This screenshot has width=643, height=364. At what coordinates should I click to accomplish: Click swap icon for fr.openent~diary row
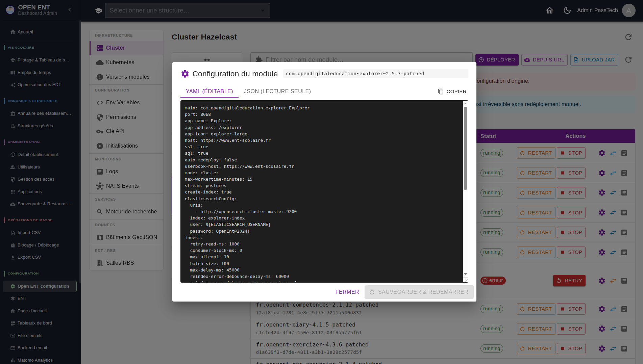coord(613,329)
